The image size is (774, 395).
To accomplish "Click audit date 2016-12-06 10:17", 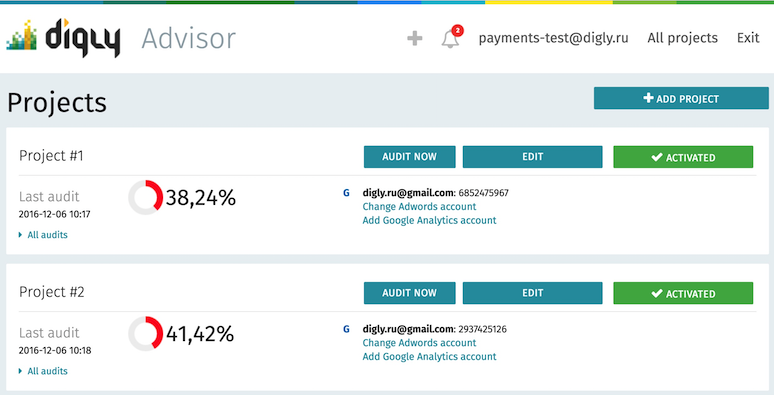I will 54,214.
